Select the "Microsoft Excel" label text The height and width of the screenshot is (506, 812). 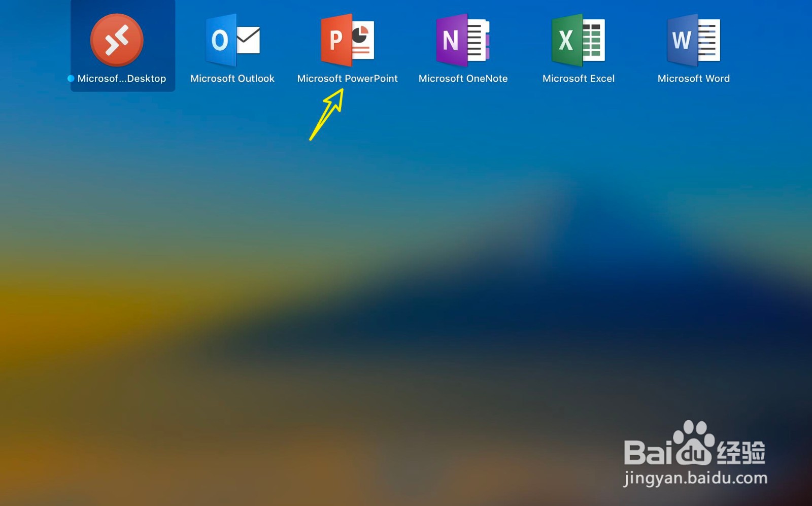pyautogui.click(x=579, y=79)
